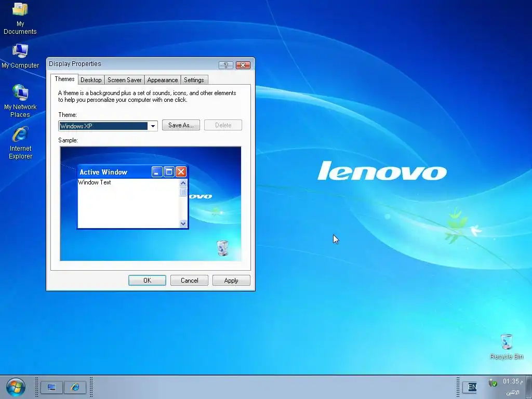Screen dimensions: 532x399
Task: Click the Display Properties help button
Action: (x=226, y=65)
